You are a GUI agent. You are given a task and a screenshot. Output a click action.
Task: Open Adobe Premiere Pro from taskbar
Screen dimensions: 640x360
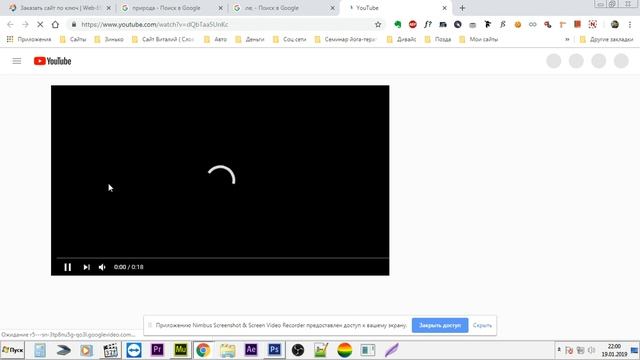(157, 350)
